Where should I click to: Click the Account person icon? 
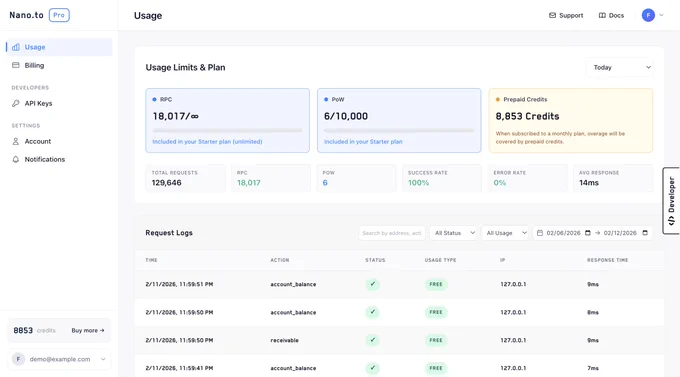[x=16, y=141]
